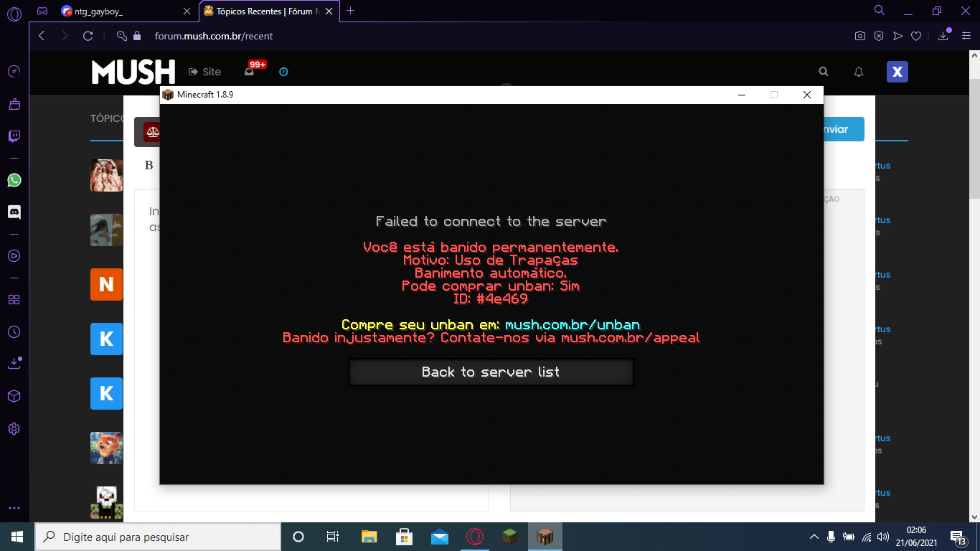Close the ntg_gayboy_ tab
The width and height of the screenshot is (980, 551).
pos(187,11)
